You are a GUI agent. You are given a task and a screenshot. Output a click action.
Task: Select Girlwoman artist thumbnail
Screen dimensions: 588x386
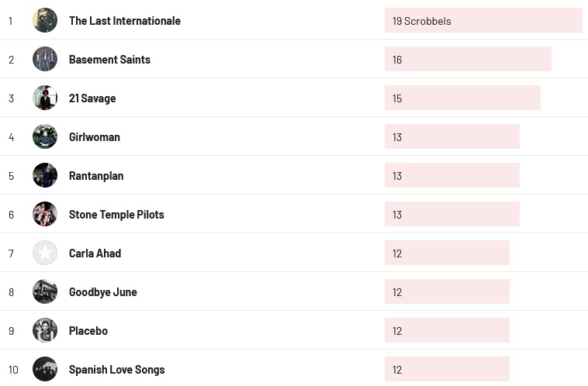pos(45,136)
